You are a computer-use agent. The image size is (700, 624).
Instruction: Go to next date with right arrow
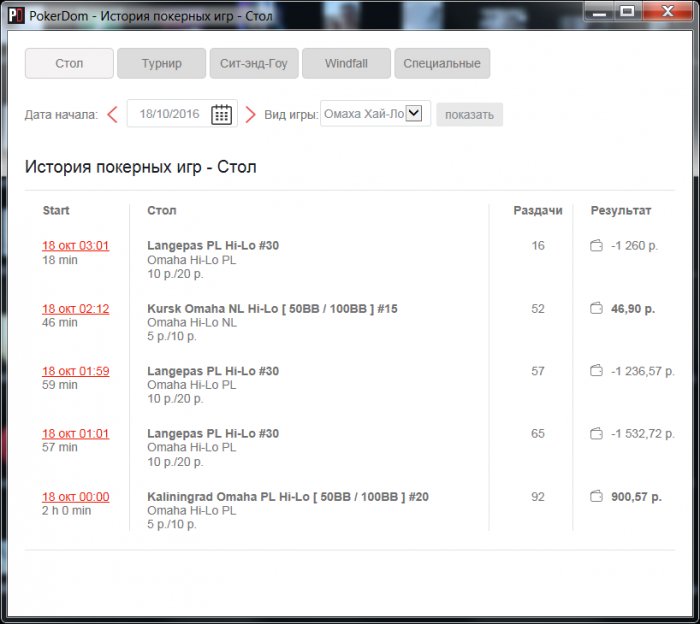pyautogui.click(x=250, y=115)
